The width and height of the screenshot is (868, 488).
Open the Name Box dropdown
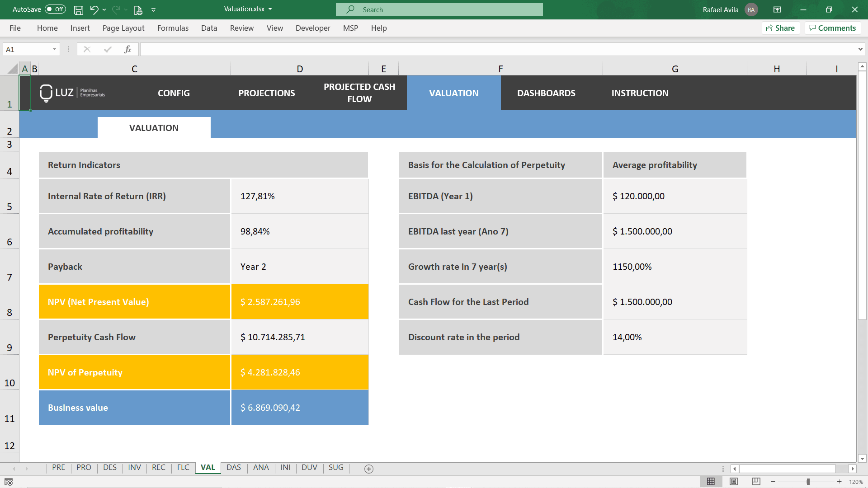coord(53,49)
